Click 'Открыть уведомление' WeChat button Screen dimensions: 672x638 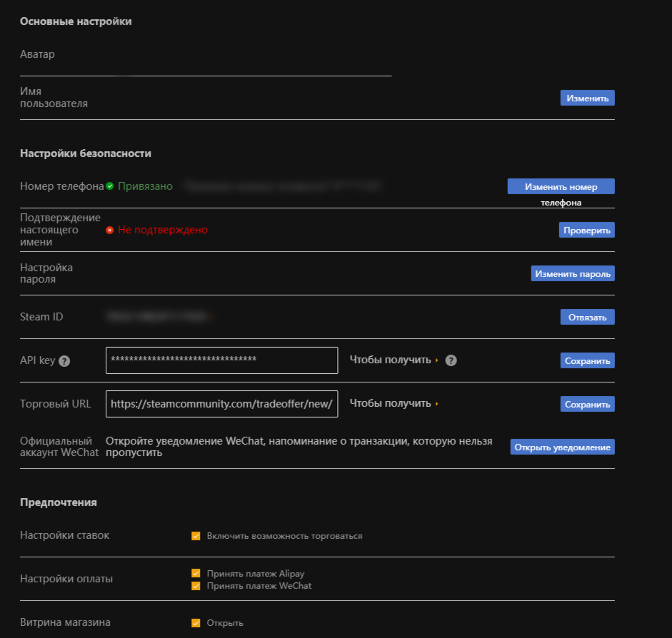coord(562,447)
